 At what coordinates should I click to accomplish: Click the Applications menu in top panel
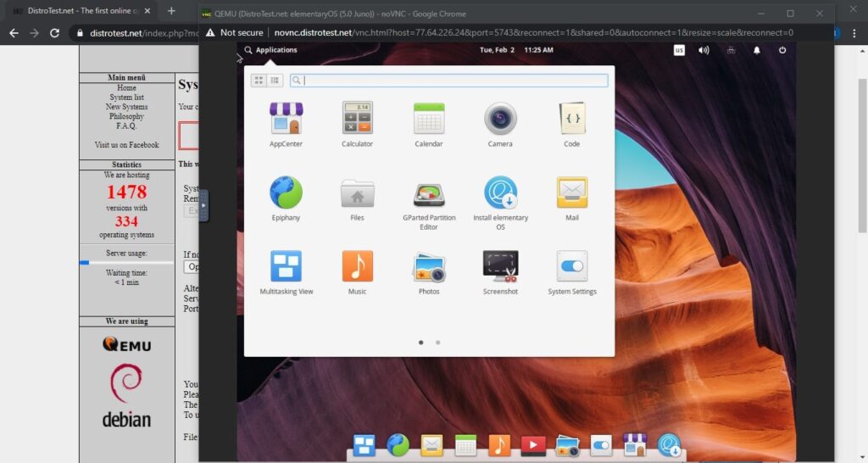pyautogui.click(x=271, y=50)
